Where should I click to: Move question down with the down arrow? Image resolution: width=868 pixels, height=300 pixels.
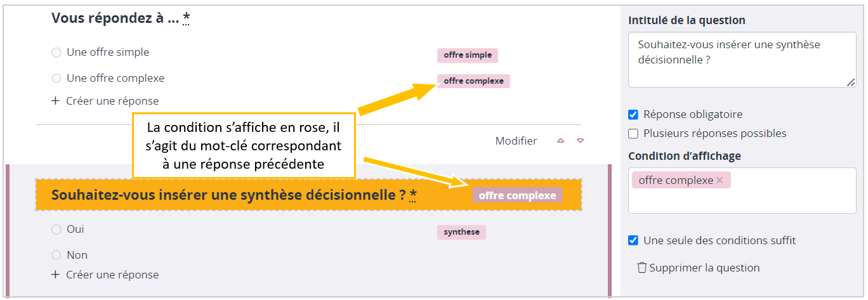tap(580, 141)
